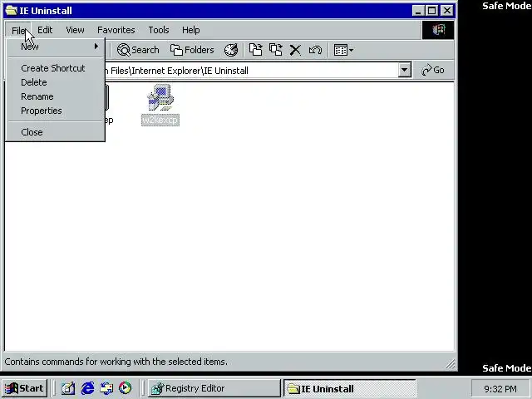Open the Tools menu
Viewport: 532px width, 399px height.
[159, 30]
